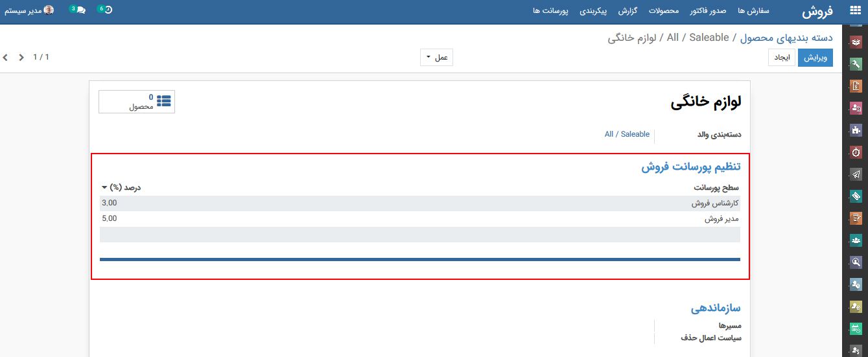Open the orange notes app icon
Screen dimensions: 868x357
[856, 218]
